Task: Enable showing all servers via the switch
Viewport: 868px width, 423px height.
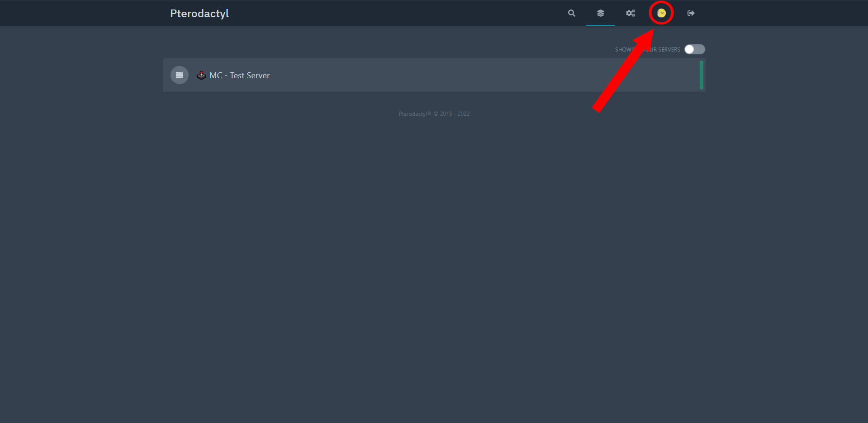Action: (x=694, y=49)
